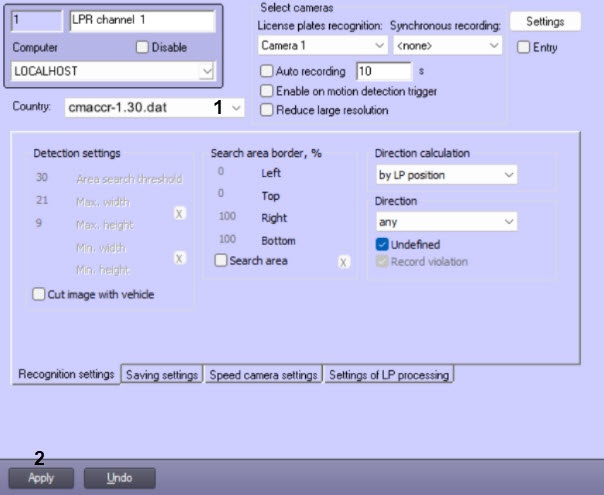The image size is (604, 495).
Task: Uncheck the Undefined checkbox
Action: (382, 244)
